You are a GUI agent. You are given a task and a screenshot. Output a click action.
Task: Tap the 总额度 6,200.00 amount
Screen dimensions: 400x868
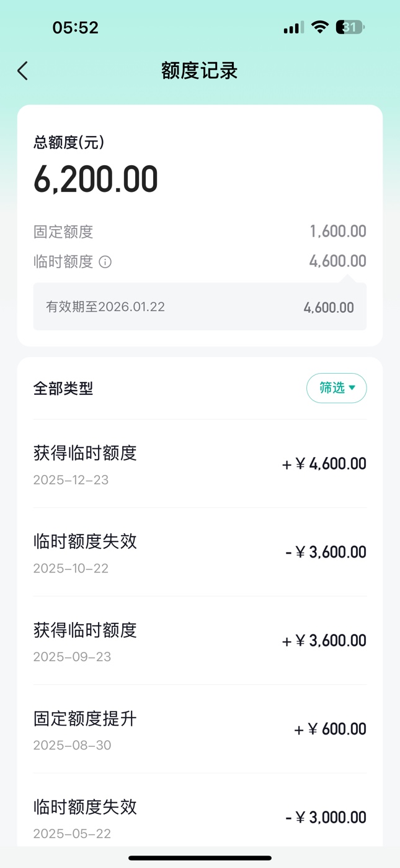click(96, 179)
